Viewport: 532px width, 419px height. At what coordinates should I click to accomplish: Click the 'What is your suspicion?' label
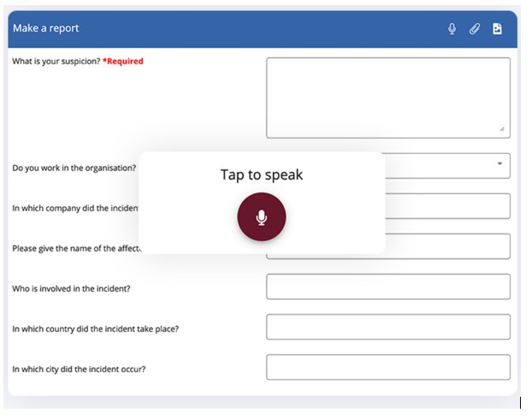pyautogui.click(x=56, y=62)
